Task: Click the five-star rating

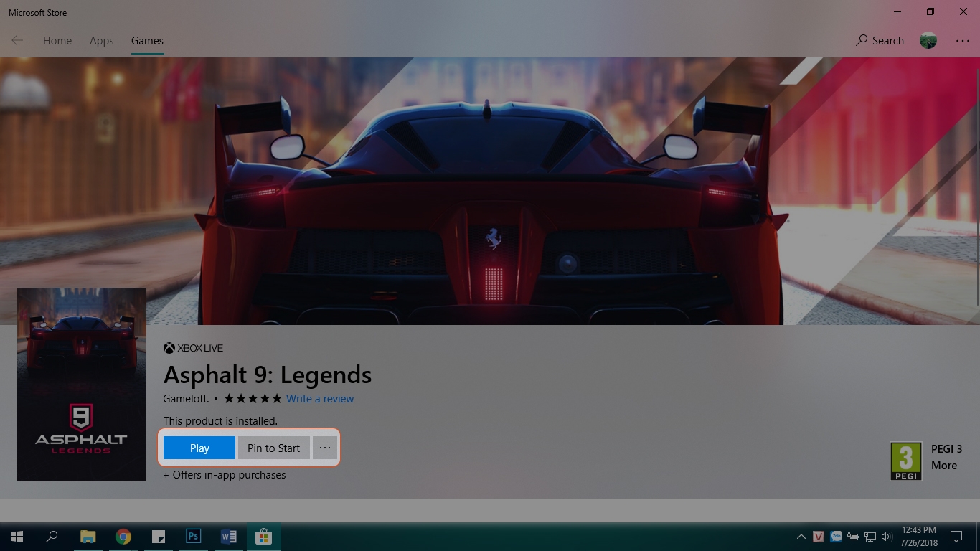Action: coord(253,399)
